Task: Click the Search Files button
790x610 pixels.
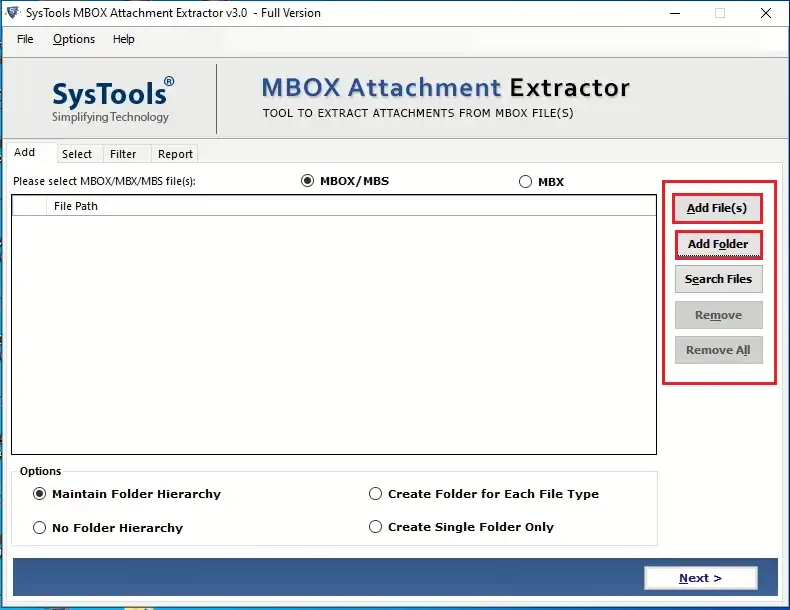Action: 718,279
